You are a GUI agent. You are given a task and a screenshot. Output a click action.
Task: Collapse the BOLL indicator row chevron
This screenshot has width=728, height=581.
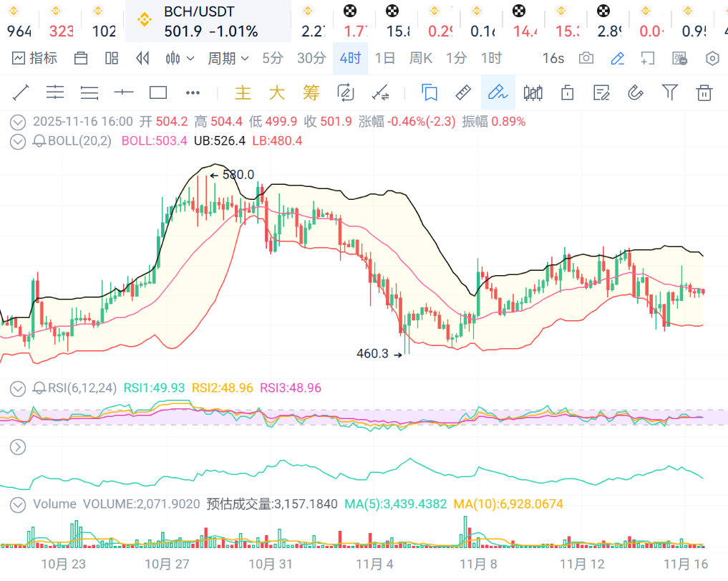18,141
